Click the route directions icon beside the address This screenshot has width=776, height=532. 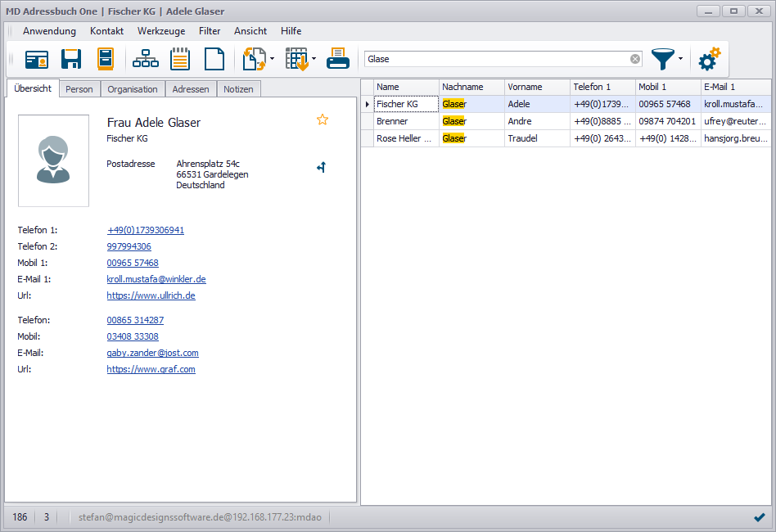pos(322,168)
